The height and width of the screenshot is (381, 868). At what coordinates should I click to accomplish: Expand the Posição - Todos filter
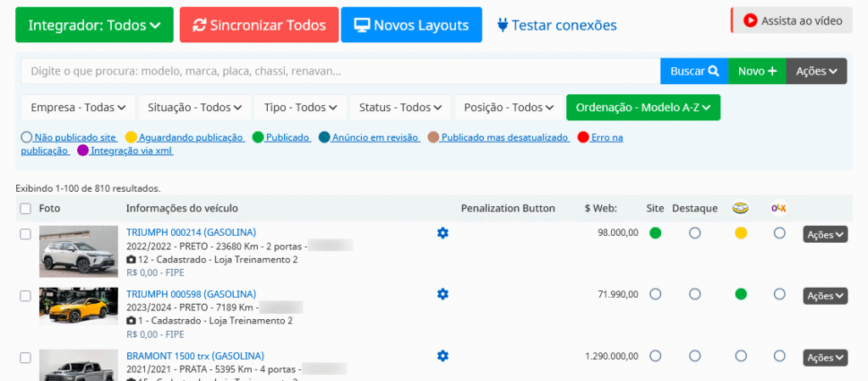pos(509,108)
